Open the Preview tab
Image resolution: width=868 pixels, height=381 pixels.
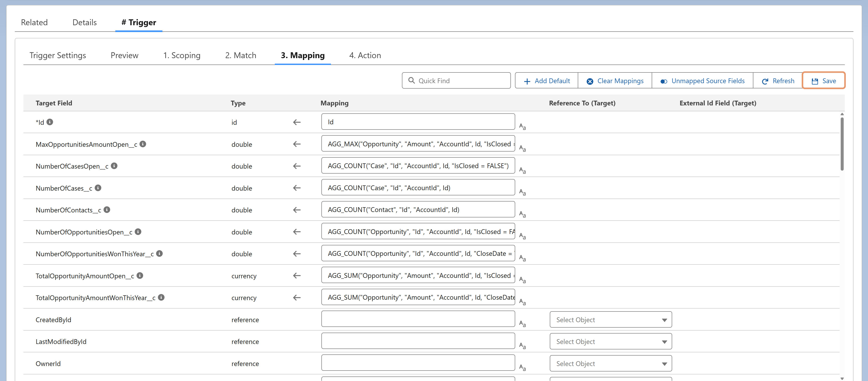coord(124,55)
